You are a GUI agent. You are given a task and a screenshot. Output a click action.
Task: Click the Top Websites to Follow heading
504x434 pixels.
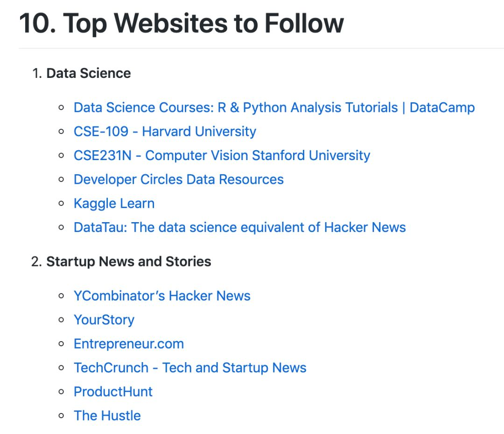182,23
